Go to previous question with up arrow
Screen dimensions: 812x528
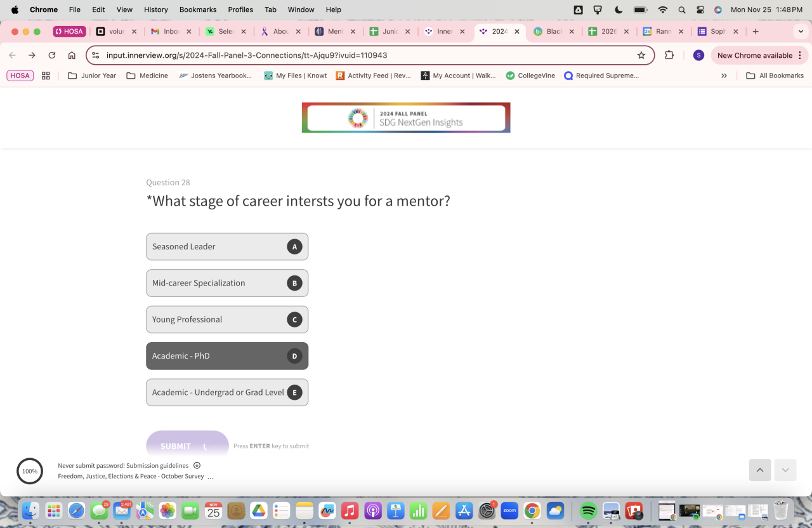760,470
